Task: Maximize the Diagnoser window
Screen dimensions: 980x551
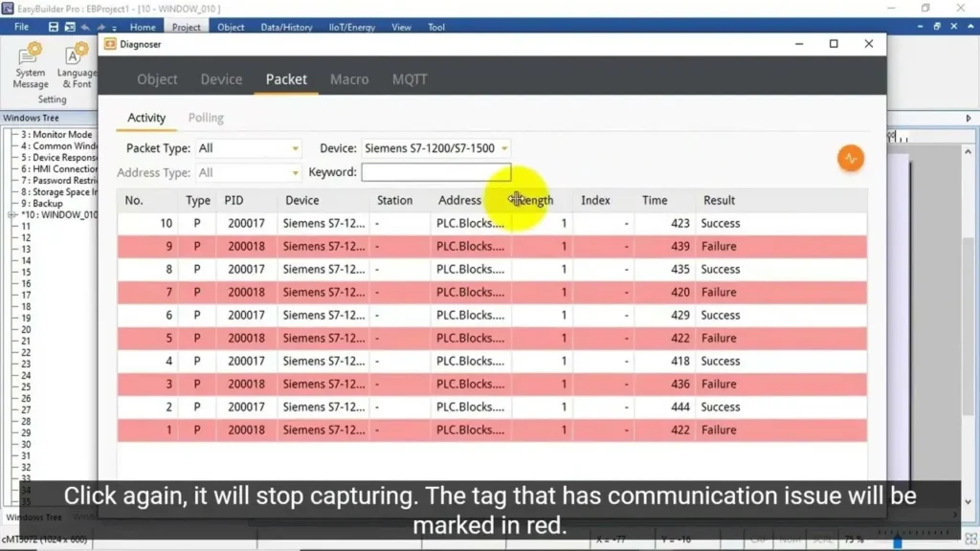Action: click(834, 44)
